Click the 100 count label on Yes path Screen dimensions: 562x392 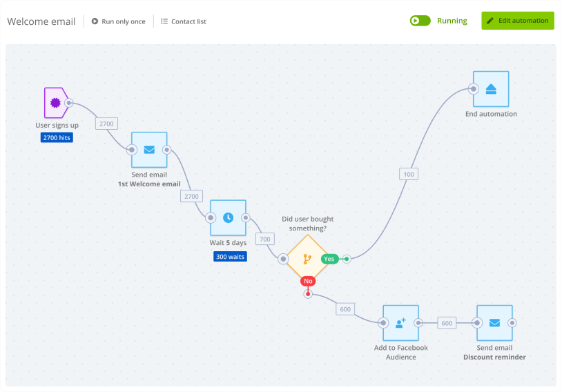click(409, 174)
